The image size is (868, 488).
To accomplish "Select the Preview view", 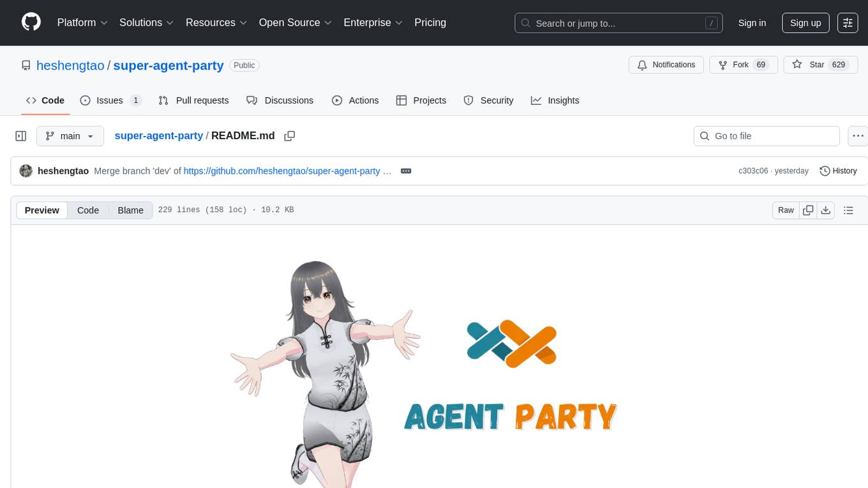I will [42, 210].
